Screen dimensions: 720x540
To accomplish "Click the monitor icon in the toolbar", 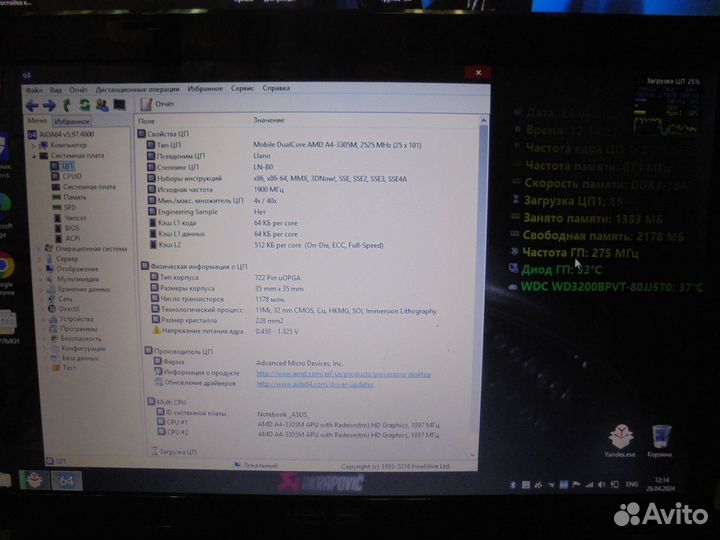I will (119, 105).
